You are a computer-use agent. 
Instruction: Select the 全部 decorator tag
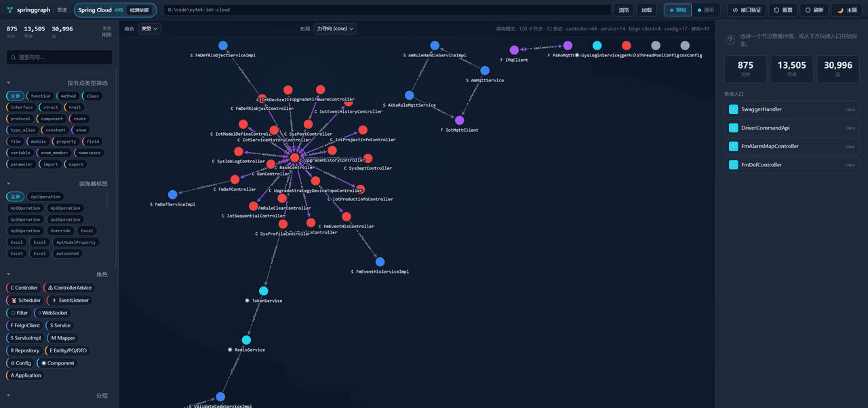tap(16, 197)
